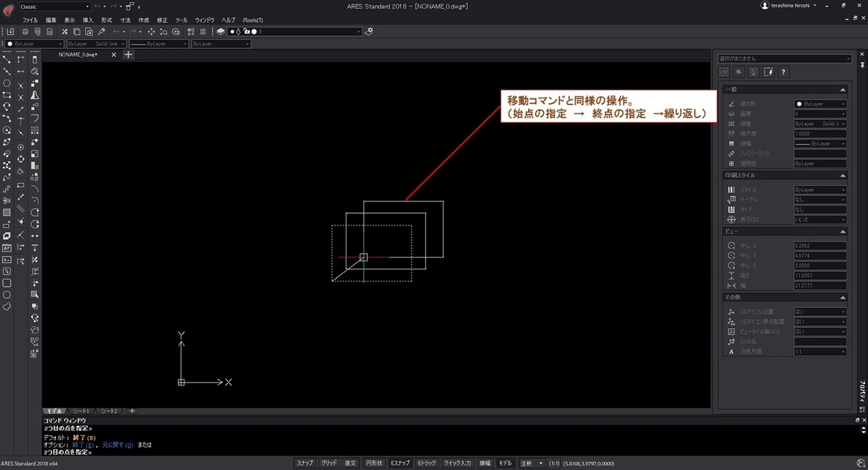Image resolution: width=868 pixels, height=470 pixels.
Task: Open the 線の色 color picker in properties
Action: pyautogui.click(x=820, y=104)
